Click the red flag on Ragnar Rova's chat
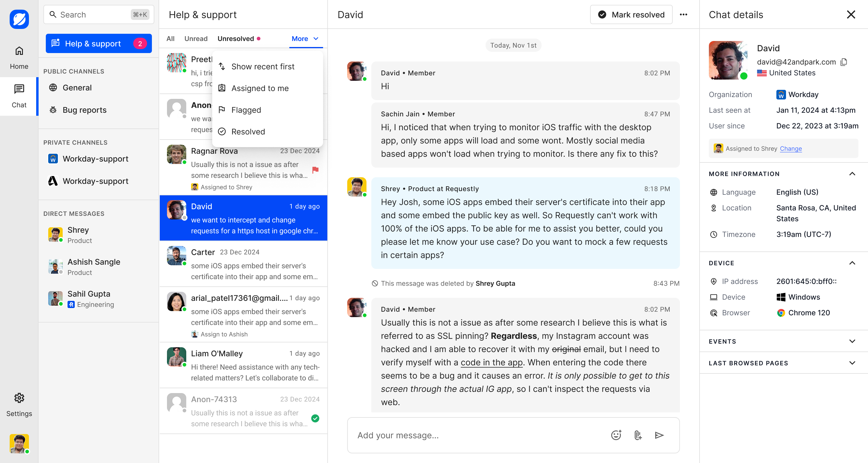Image resolution: width=868 pixels, height=463 pixels. point(315,170)
